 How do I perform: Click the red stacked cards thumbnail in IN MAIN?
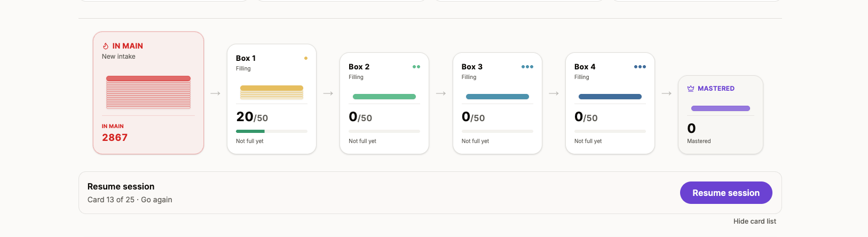click(x=148, y=92)
